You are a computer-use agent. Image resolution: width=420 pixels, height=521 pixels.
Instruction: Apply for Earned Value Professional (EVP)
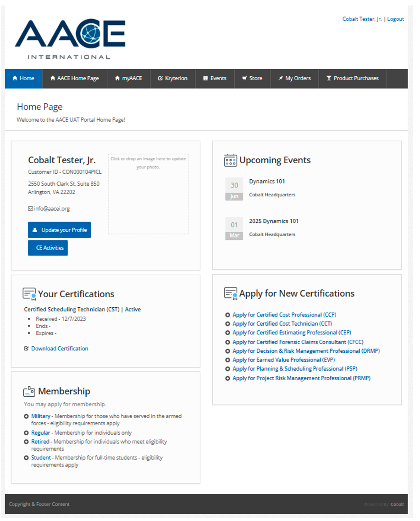click(x=284, y=360)
